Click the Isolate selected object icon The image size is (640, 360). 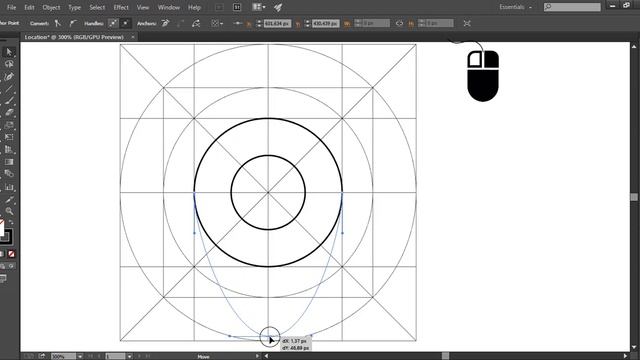467,24
